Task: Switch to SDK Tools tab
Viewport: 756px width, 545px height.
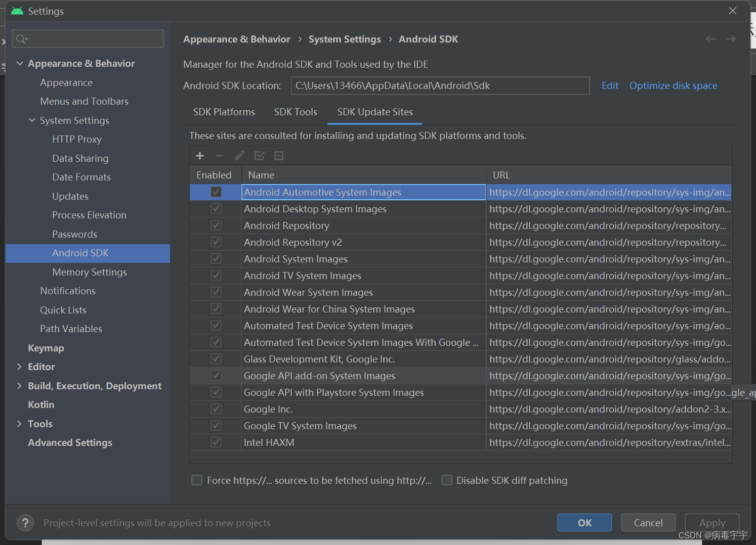Action: tap(296, 112)
